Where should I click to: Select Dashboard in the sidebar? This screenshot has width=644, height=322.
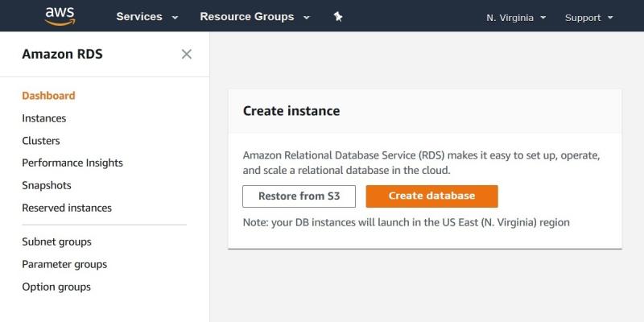(x=48, y=96)
